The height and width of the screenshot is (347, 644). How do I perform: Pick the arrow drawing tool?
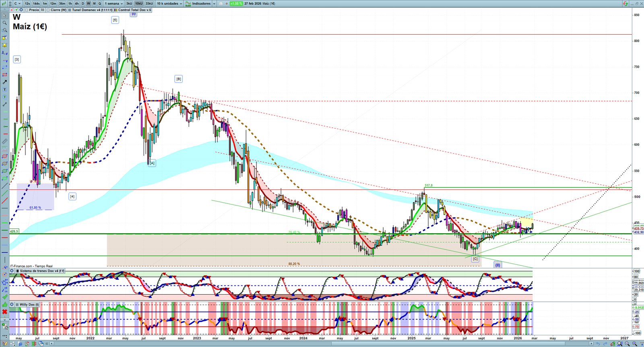(4, 82)
